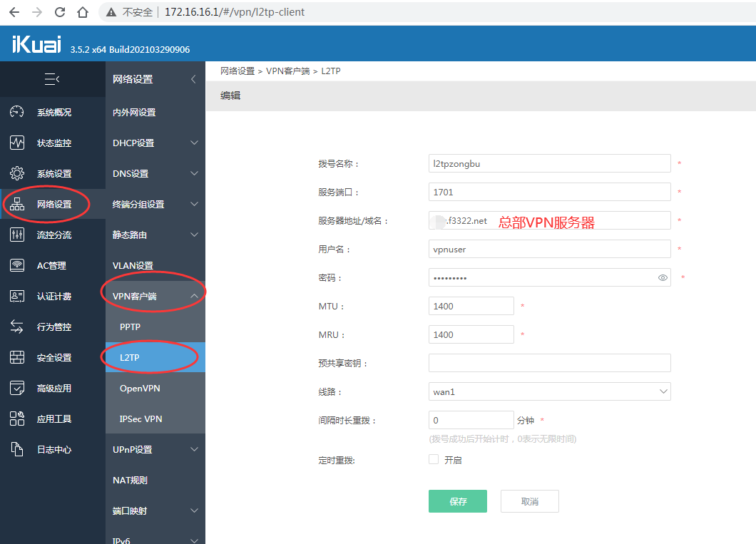Collapse the sidebar with hamburger icon
The image size is (756, 544).
click(52, 79)
